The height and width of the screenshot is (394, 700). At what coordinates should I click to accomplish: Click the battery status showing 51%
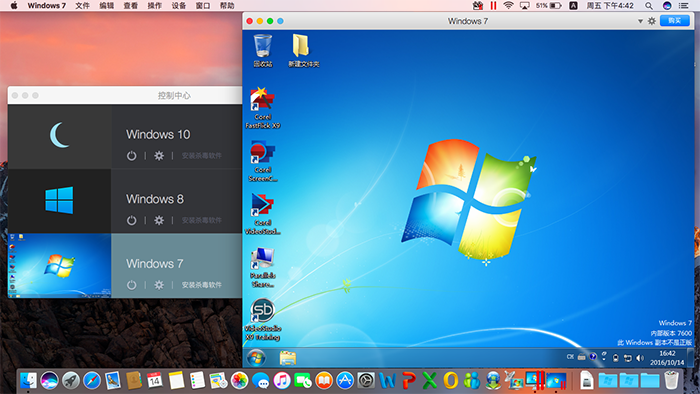[x=549, y=5]
